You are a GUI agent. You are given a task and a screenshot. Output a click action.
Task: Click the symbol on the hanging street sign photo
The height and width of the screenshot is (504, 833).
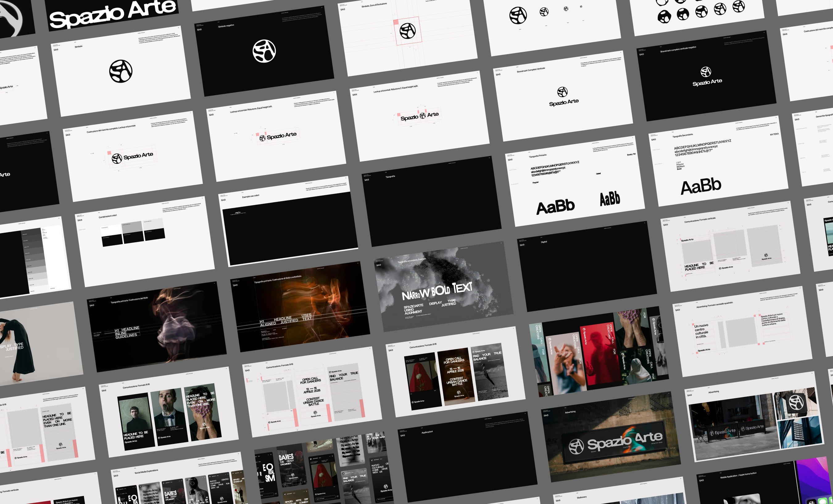click(796, 402)
